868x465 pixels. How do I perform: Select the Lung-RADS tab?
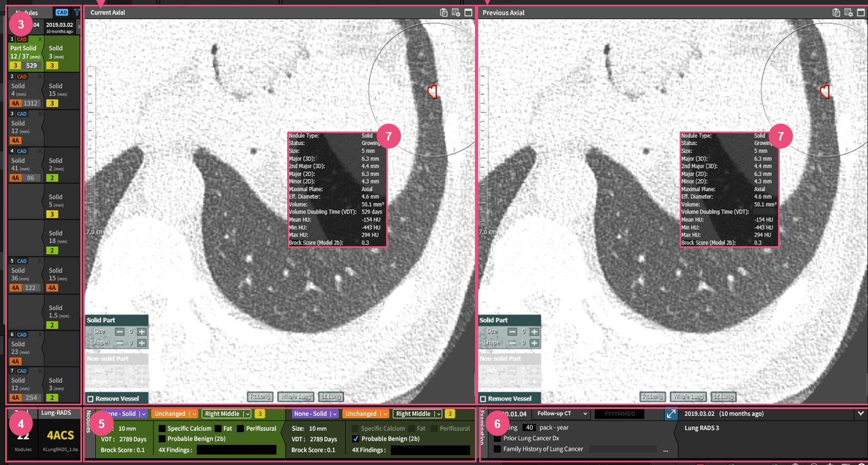[56, 413]
